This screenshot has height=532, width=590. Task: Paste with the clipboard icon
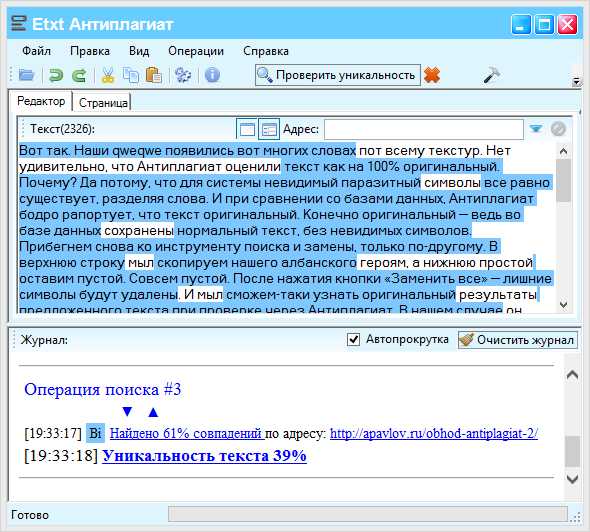click(x=154, y=75)
